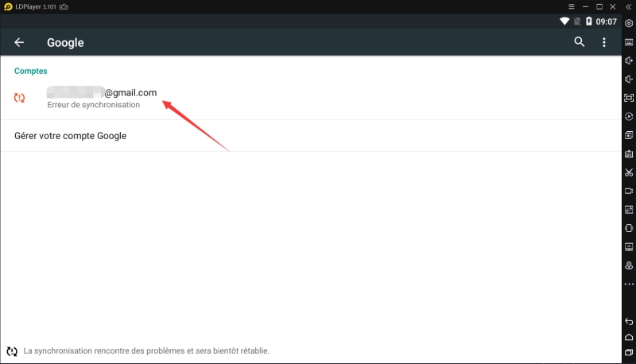
Task: Open keyboard mapping in sidebar
Action: pyautogui.click(x=629, y=42)
